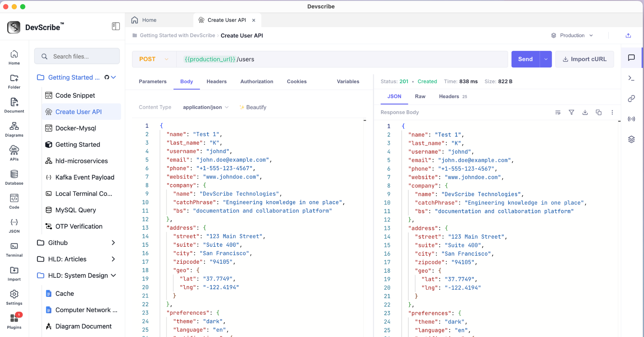Toggle word wrap in Response Body
This screenshot has height=337, width=644.
[558, 113]
